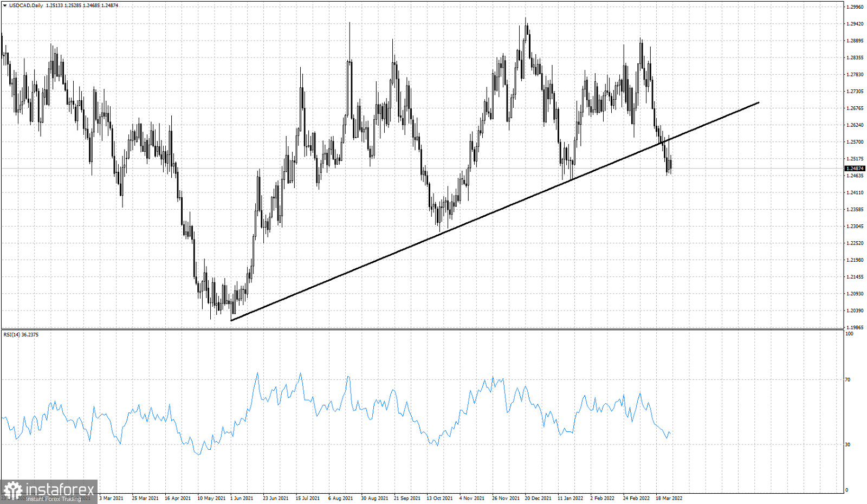Click the 1.20390 price scale label

click(x=855, y=310)
